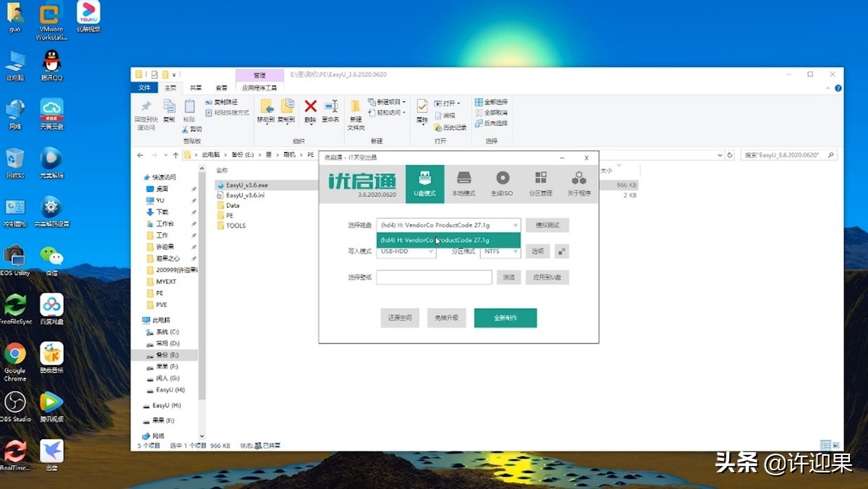Click 历史记录 in Explorer ribbon
Screen dimensions: 868x489
tap(451, 127)
